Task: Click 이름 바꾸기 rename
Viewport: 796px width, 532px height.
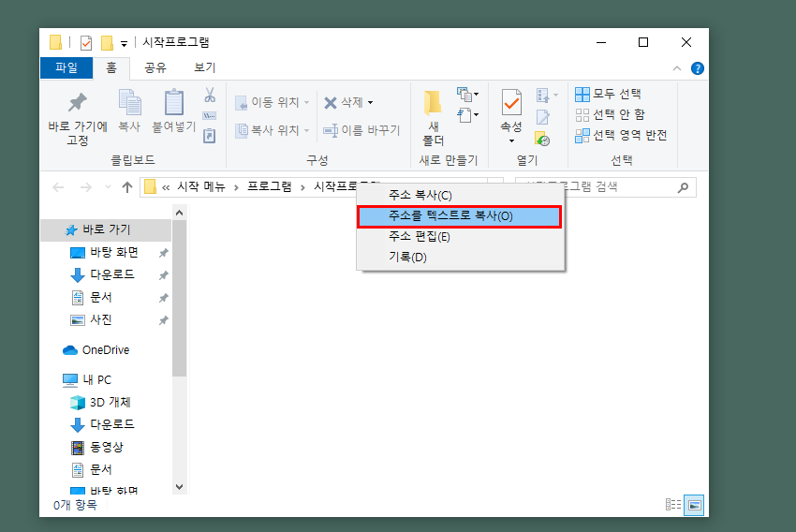Action: pos(362,130)
